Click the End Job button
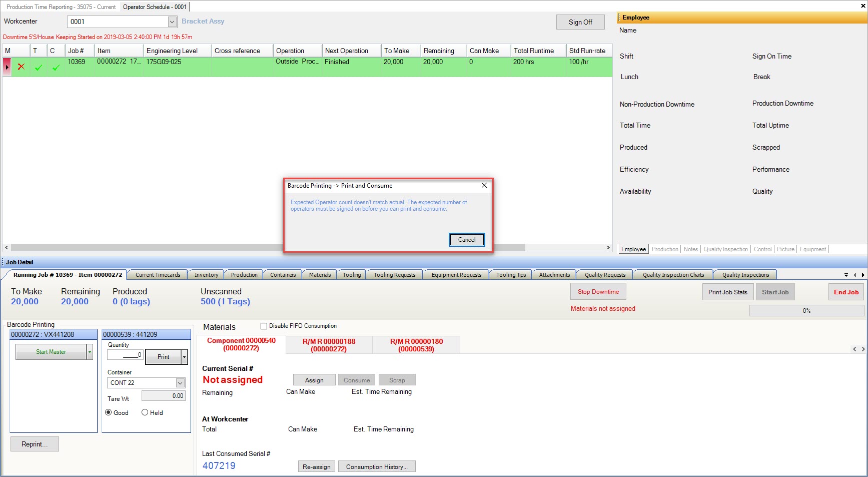 coord(846,292)
